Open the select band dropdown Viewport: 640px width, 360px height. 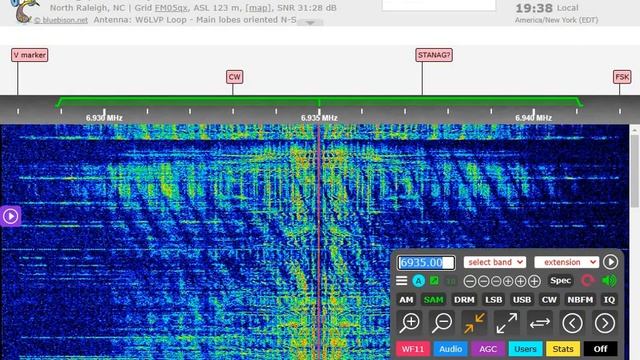495,262
